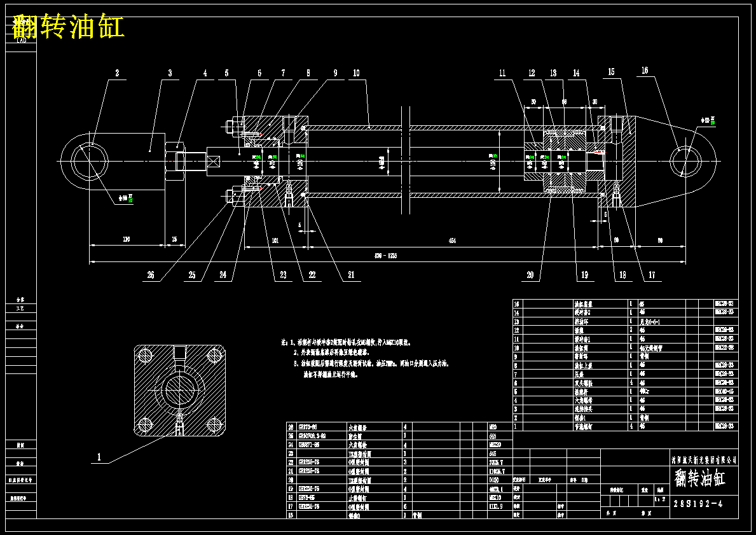
Task: Click the first technical note line starting with 注:1
Action: click(346, 342)
